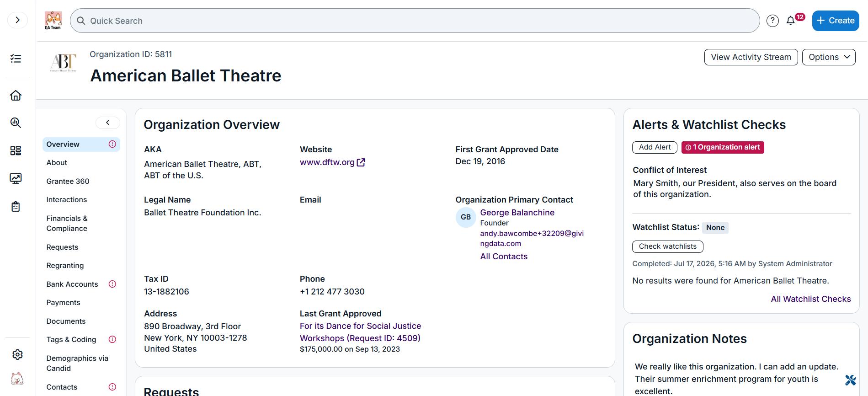The height and width of the screenshot is (396, 868).
Task: Open Grantee 360 section
Action: point(68,182)
